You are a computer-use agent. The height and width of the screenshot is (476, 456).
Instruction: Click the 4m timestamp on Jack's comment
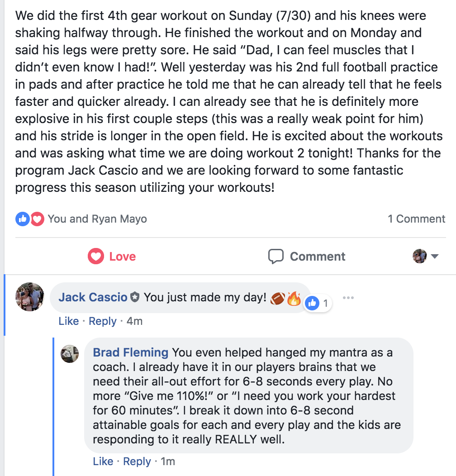(134, 321)
